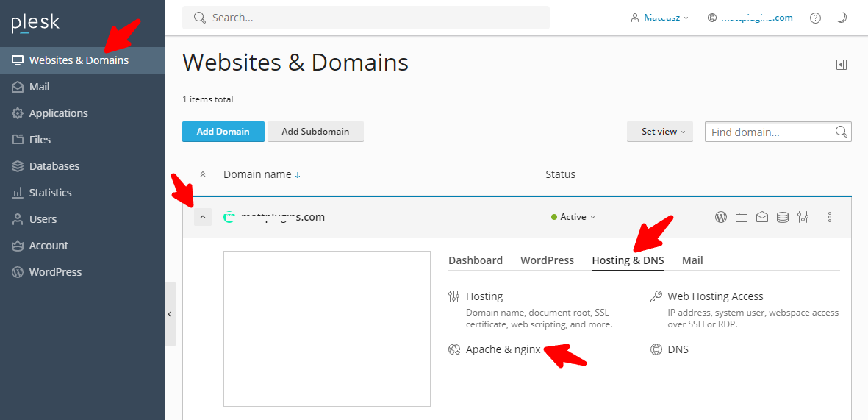
Task: Open Websites & Domains in sidebar
Action: 82,60
